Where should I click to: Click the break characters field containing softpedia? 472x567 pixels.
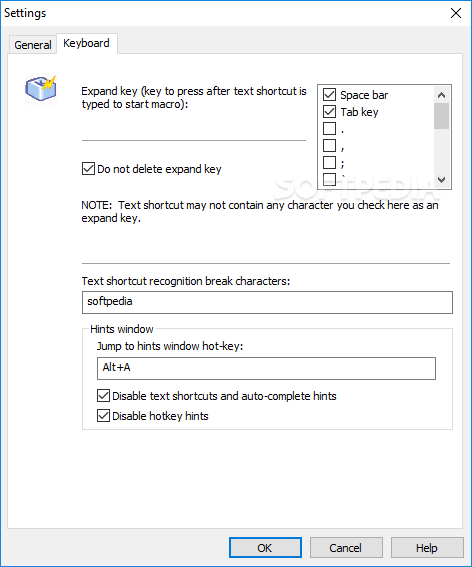point(267,302)
